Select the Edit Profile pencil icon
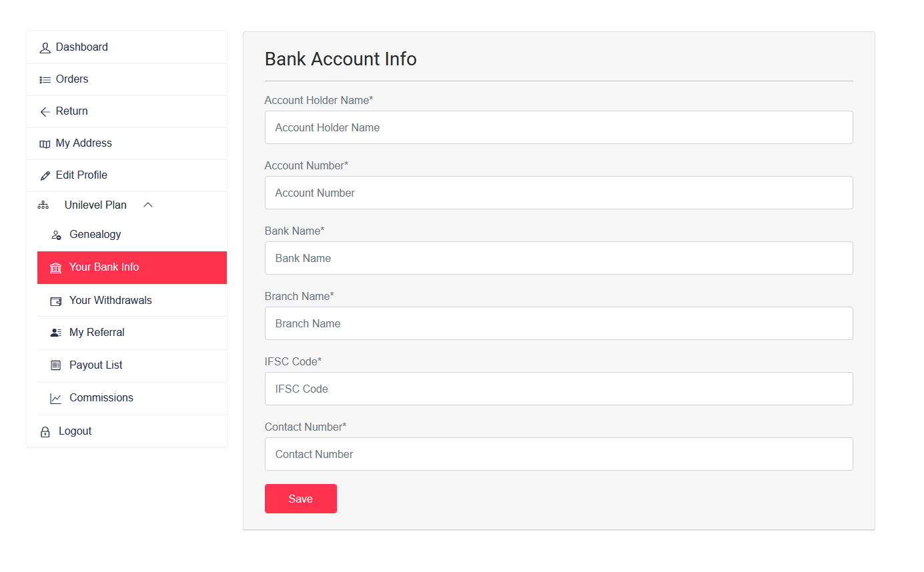 45,175
